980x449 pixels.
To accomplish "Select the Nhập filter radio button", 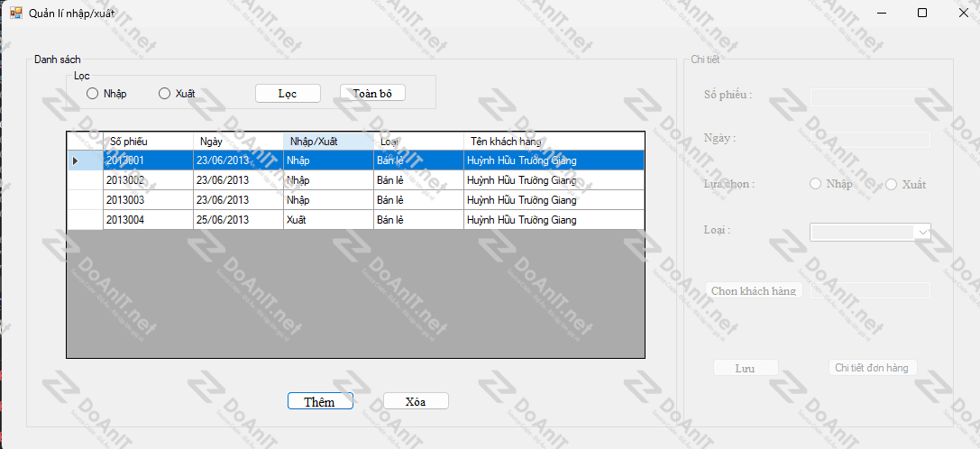I will [x=92, y=94].
